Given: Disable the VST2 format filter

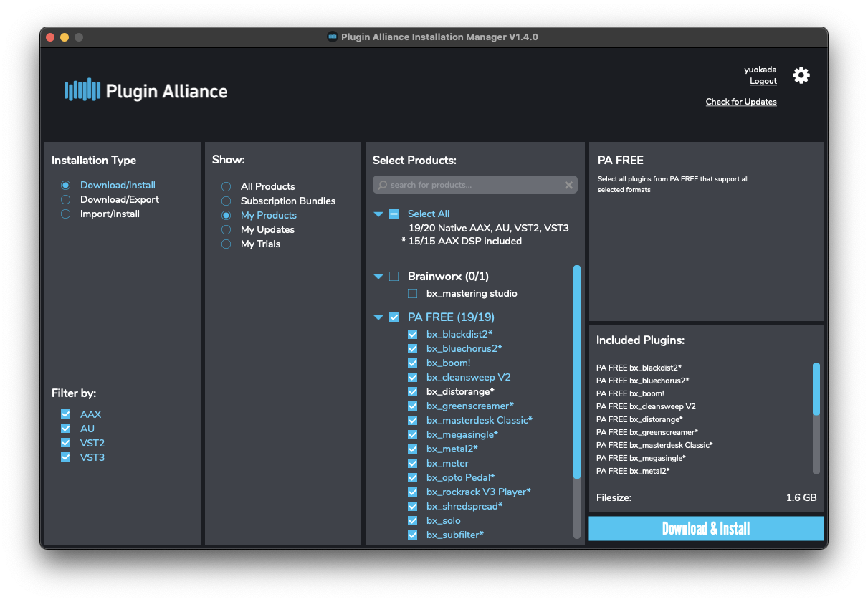Looking at the screenshot, I should pos(66,443).
